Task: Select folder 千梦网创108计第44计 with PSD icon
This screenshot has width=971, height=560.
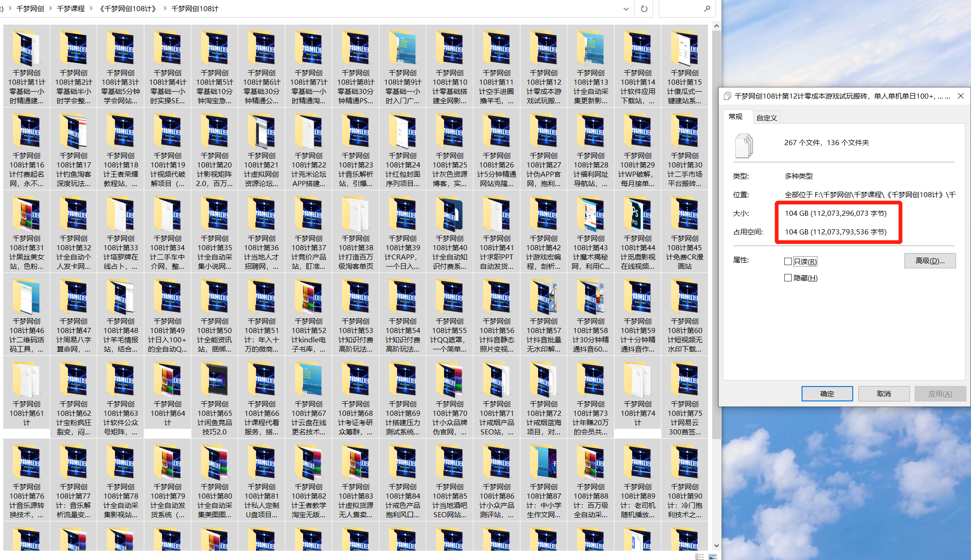Action: (x=638, y=214)
